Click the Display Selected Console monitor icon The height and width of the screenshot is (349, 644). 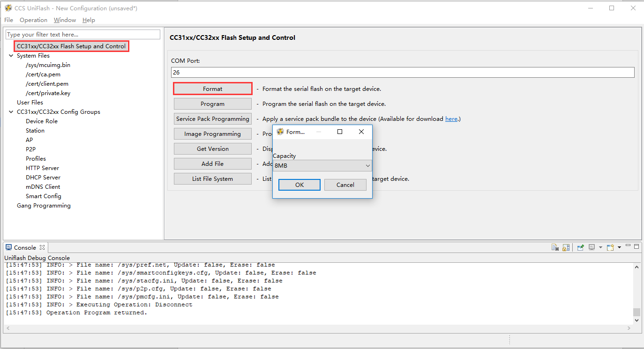click(x=592, y=247)
